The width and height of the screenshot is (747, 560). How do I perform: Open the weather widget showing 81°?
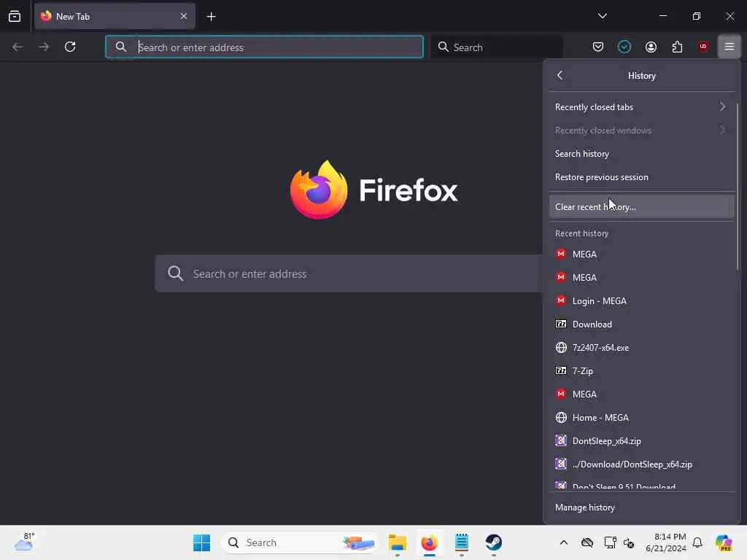(x=24, y=542)
